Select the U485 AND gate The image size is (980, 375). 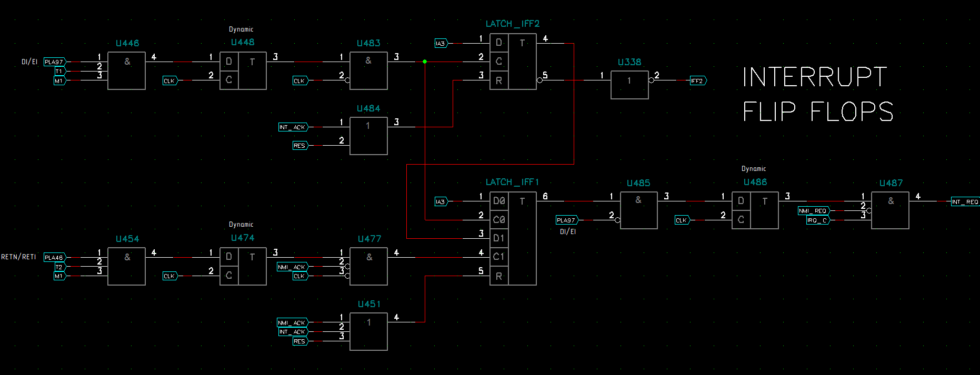(x=638, y=210)
